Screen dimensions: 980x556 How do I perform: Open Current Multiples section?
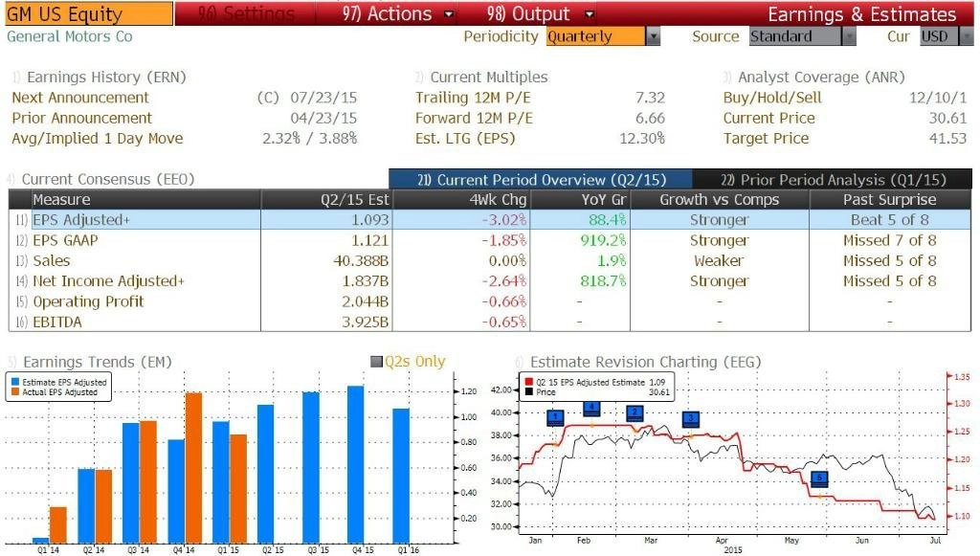coord(481,78)
